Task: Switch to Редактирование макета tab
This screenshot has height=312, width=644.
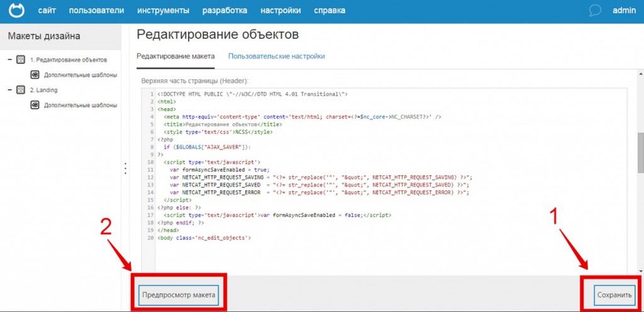Action: [175, 56]
